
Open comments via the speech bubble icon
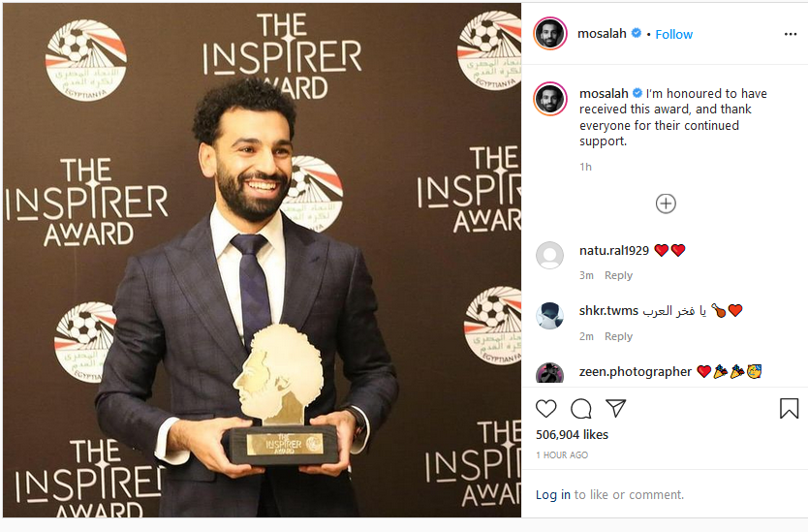pos(580,409)
